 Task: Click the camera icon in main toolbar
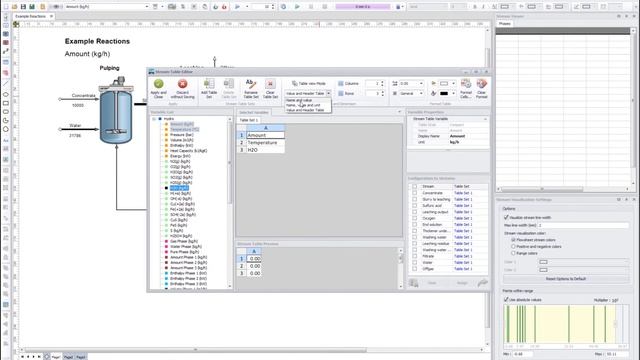click(x=172, y=7)
